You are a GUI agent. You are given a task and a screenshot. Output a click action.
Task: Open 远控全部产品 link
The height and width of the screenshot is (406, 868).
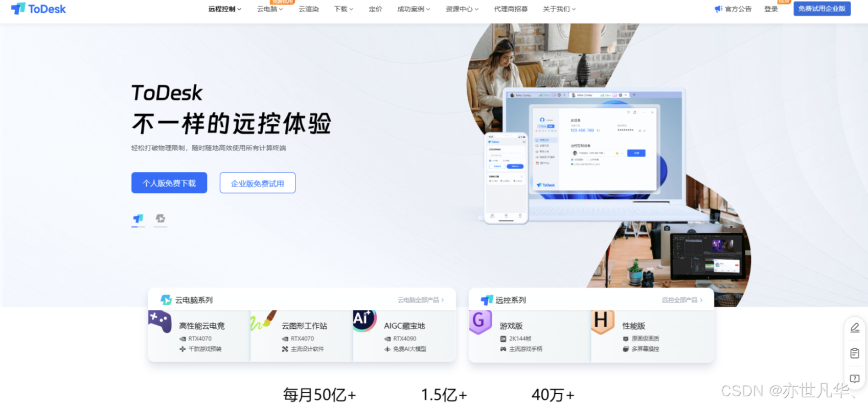pos(682,300)
